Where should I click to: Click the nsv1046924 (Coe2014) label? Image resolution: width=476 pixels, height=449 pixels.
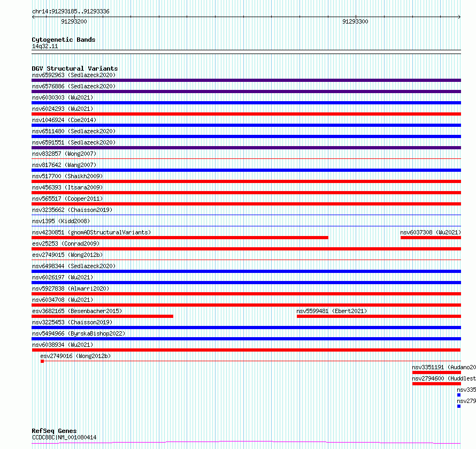pos(64,120)
